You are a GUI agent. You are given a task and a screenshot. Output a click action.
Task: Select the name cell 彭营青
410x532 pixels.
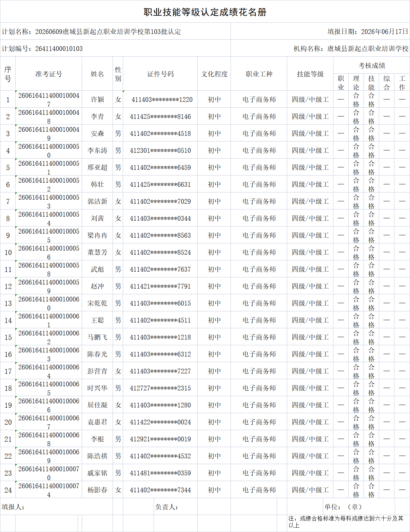point(97,371)
